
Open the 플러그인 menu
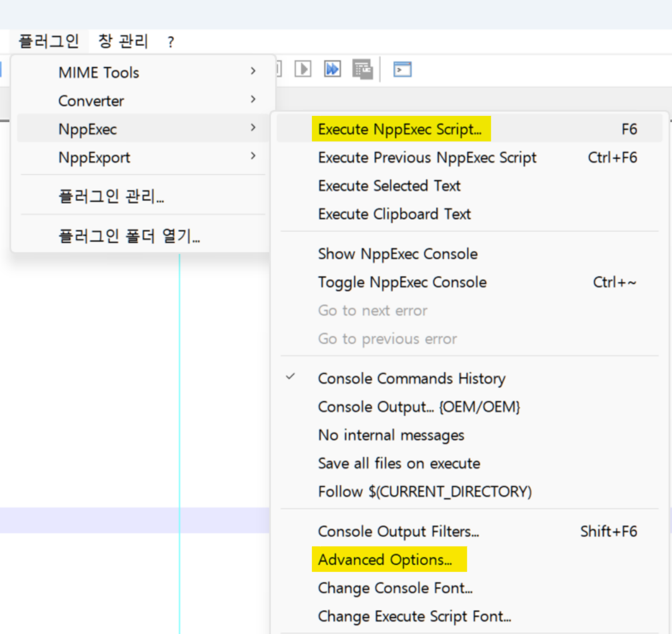49,42
